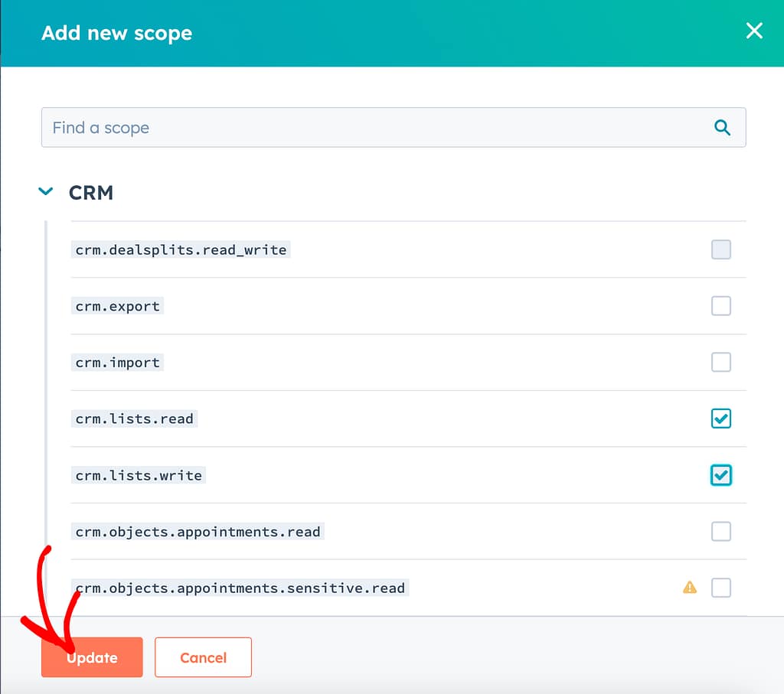
Task: Click the crm.export scope label
Action: tap(117, 306)
